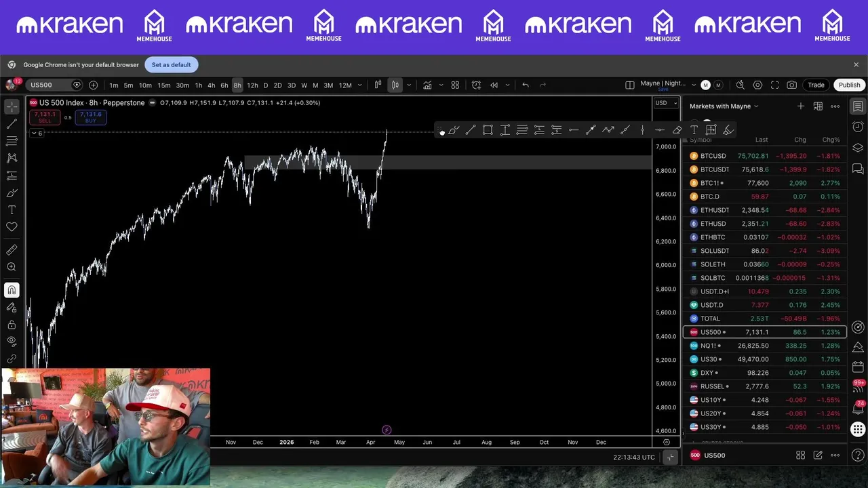Screen dimensions: 868x488
Task: Select the path polyline tool in floating toolbar
Action: click(608, 130)
